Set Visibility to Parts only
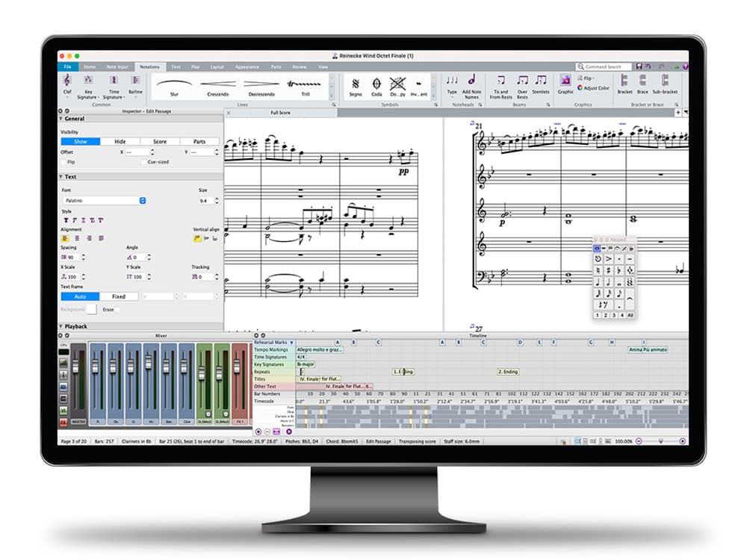 pos(199,141)
